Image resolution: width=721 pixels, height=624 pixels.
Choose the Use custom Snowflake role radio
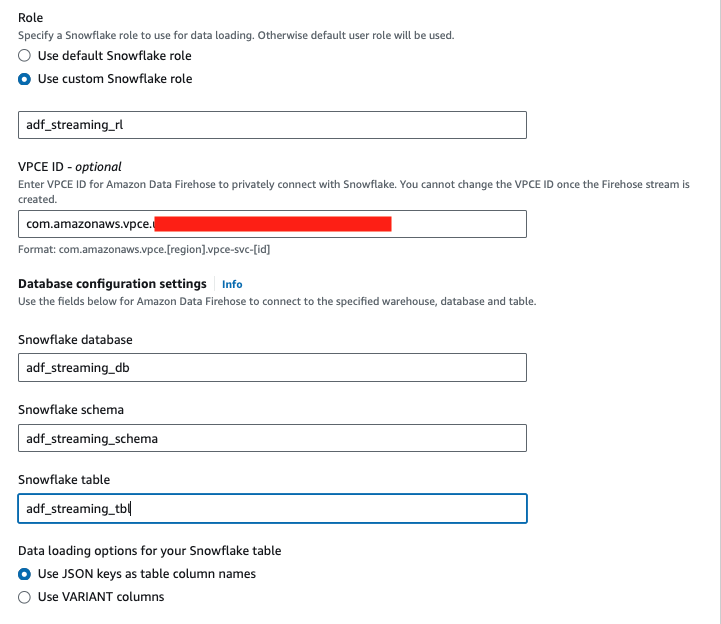coord(25,79)
